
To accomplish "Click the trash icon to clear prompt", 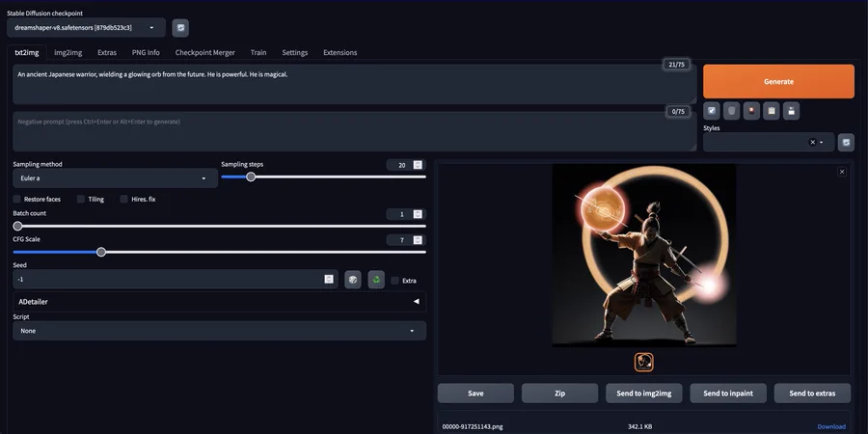I will tap(731, 111).
